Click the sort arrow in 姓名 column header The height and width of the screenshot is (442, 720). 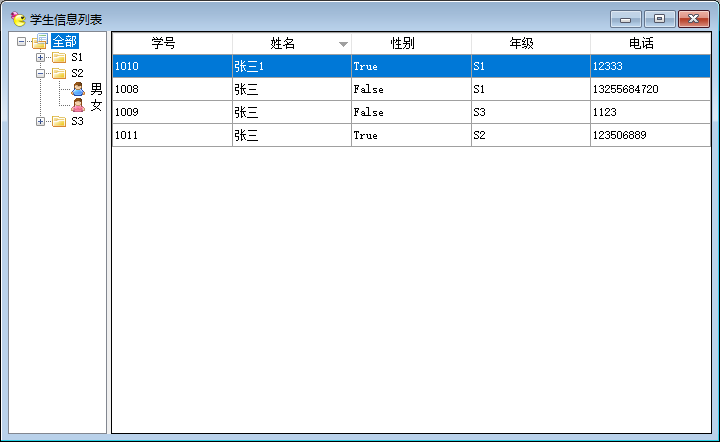tap(343, 44)
